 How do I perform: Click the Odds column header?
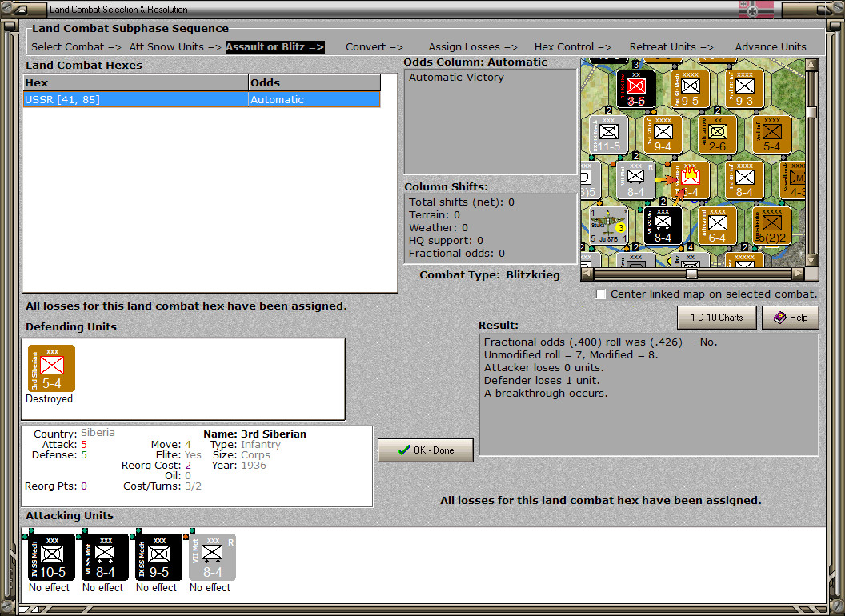pos(314,83)
